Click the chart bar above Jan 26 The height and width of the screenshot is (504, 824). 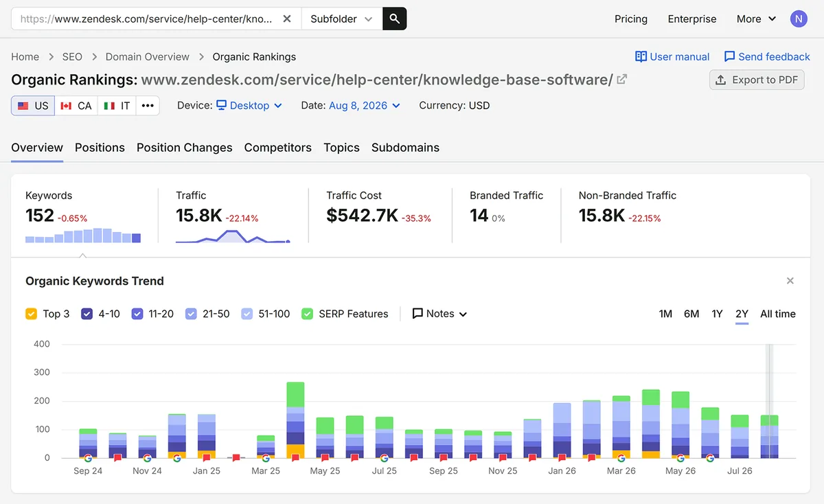pos(562,430)
